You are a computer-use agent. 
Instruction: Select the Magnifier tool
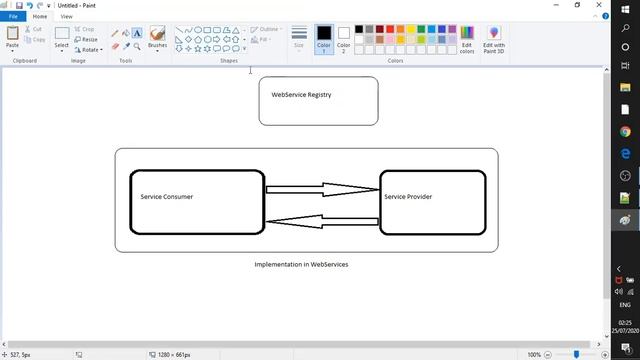tap(137, 46)
